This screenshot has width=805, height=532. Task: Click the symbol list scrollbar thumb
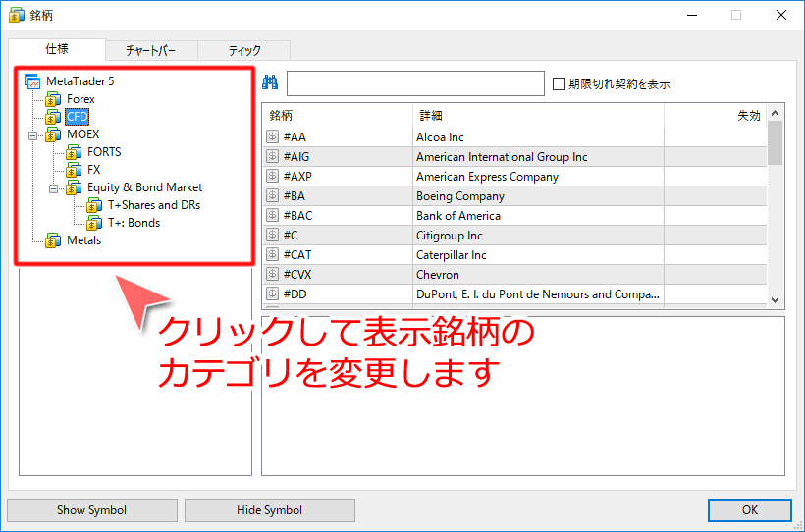pos(776,142)
